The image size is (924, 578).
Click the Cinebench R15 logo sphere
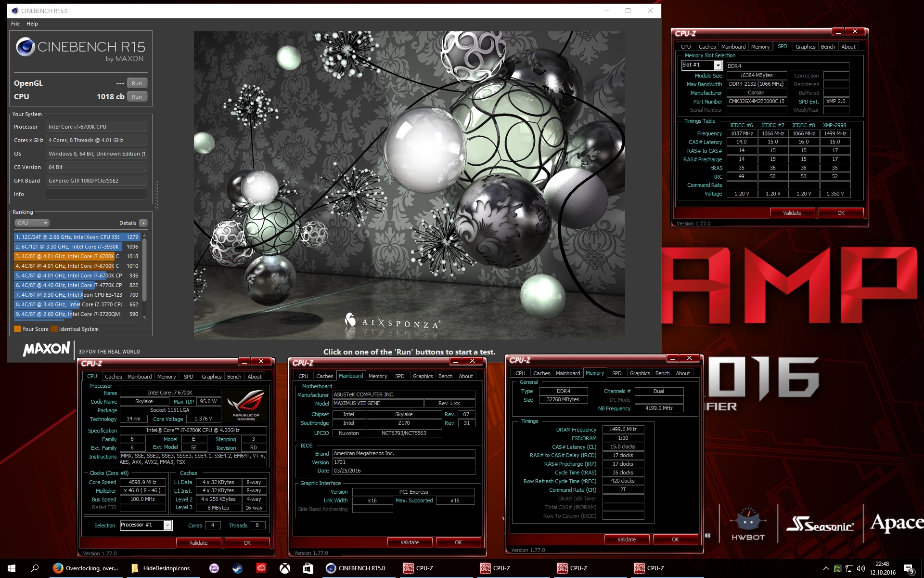(x=26, y=47)
